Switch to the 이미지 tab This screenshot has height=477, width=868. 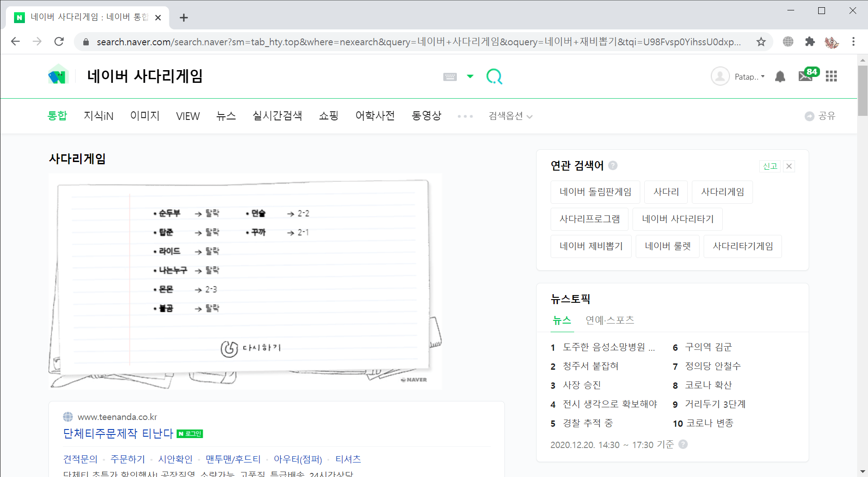[145, 116]
